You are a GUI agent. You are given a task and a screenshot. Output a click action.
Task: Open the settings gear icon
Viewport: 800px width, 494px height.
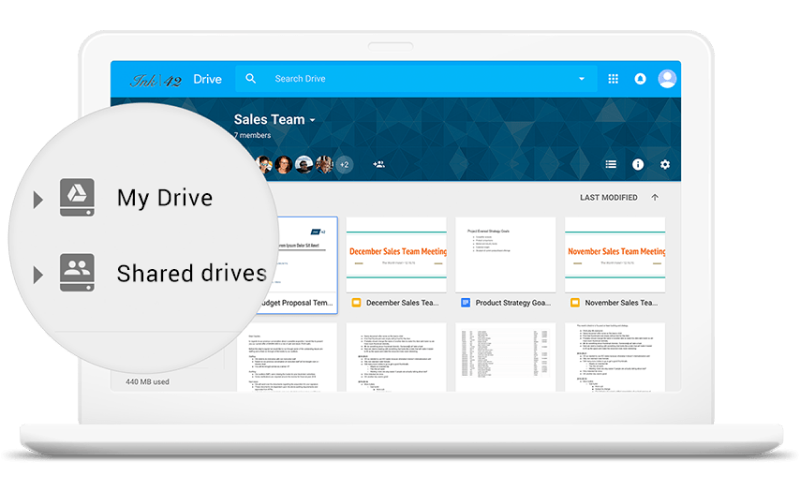tap(665, 164)
